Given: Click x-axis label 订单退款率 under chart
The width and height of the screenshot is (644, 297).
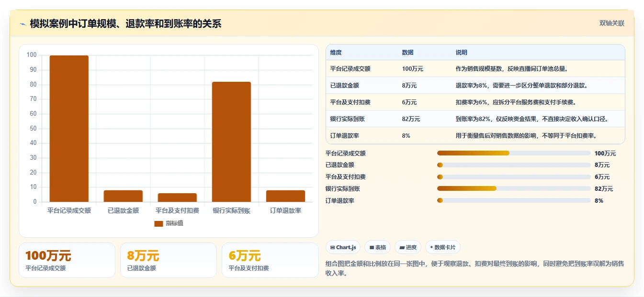Looking at the screenshot, I should pos(285,210).
